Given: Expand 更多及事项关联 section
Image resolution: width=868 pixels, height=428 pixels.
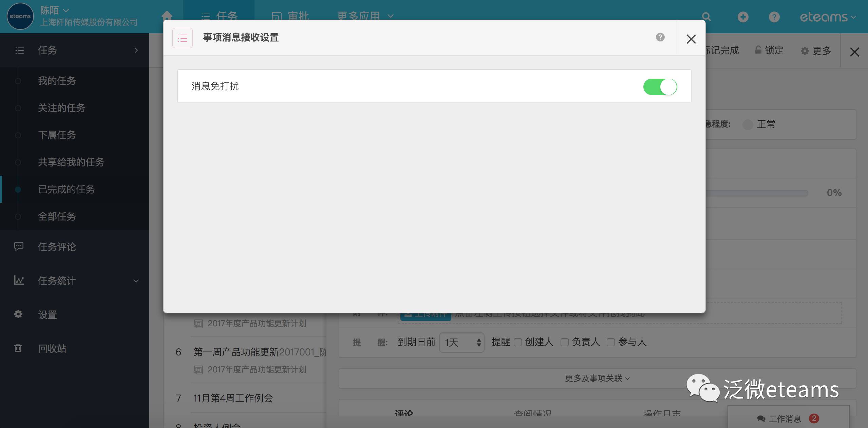Looking at the screenshot, I should (597, 378).
